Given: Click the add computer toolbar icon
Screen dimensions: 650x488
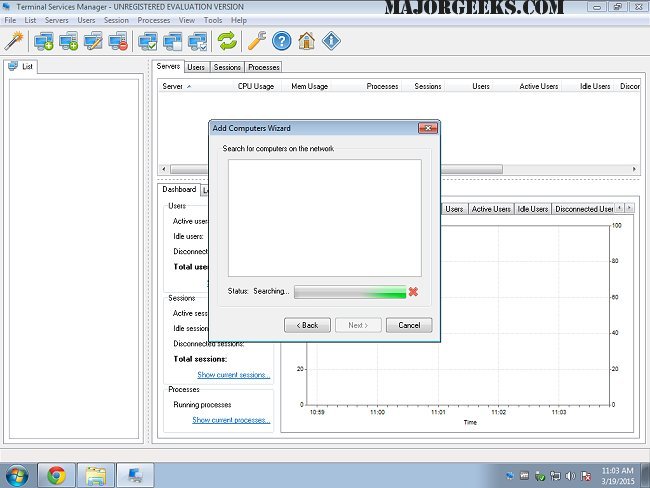Looking at the screenshot, I should click(x=44, y=41).
